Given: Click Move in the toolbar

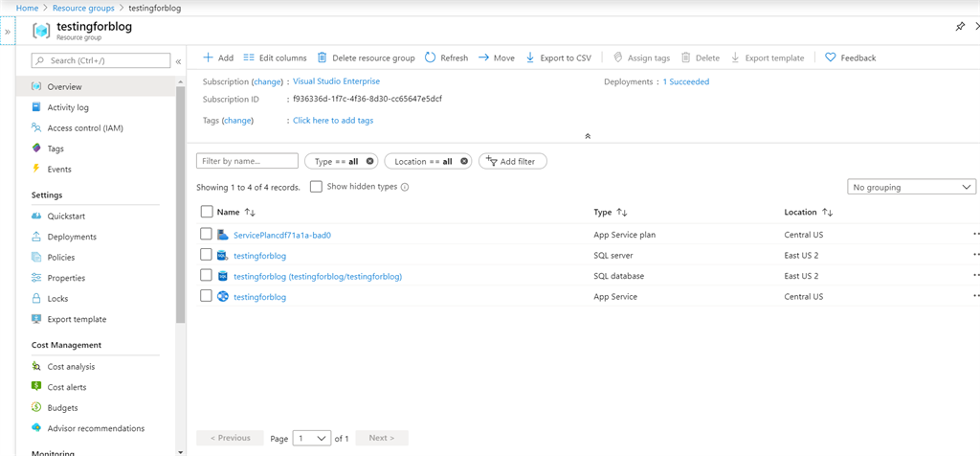Looking at the screenshot, I should [497, 57].
